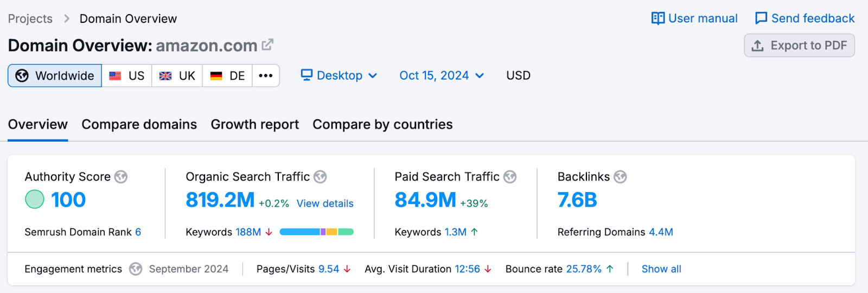Click blue segment of keywords distribution bar

[300, 232]
